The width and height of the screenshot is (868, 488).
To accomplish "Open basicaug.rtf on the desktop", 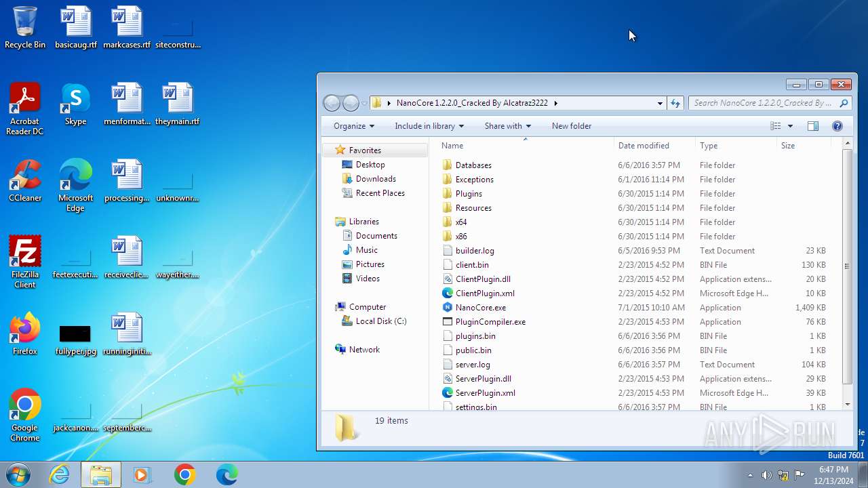I will (x=76, y=27).
